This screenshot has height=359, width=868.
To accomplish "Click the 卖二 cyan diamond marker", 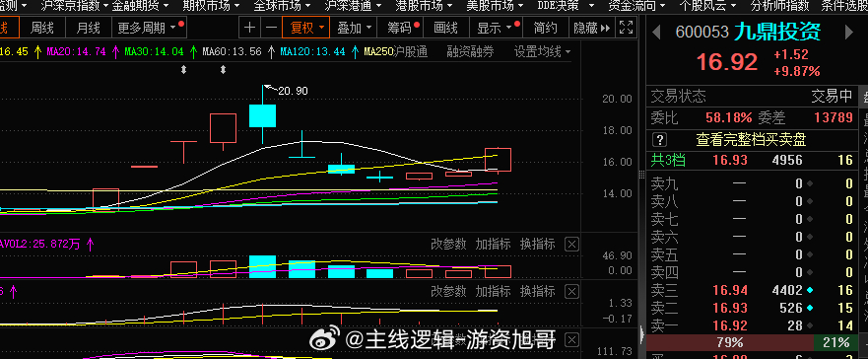I will (x=810, y=308).
